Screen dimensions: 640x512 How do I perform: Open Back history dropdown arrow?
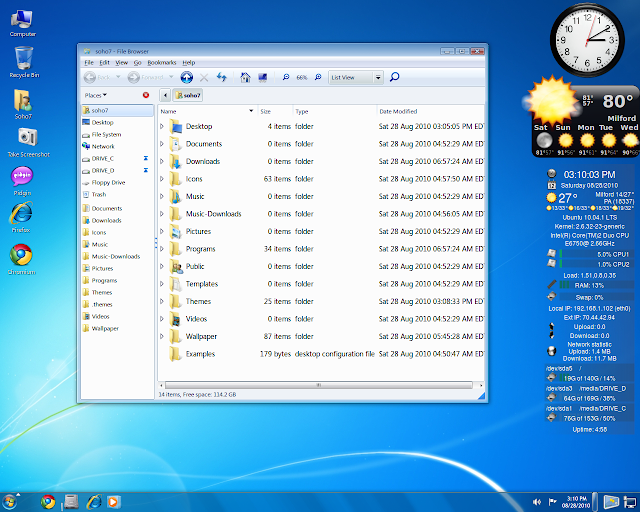(x=118, y=77)
